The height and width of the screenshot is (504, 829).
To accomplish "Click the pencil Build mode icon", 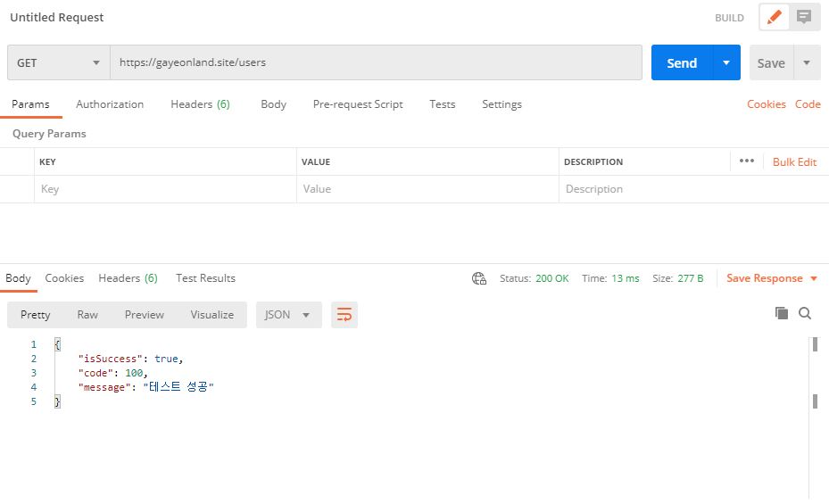I will 775,18.
